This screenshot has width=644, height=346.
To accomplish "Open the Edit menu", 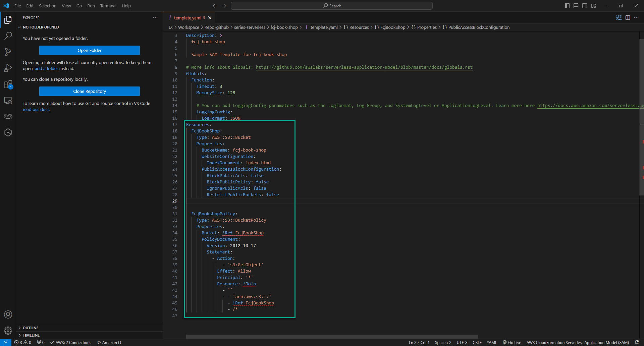I will pyautogui.click(x=30, y=6).
